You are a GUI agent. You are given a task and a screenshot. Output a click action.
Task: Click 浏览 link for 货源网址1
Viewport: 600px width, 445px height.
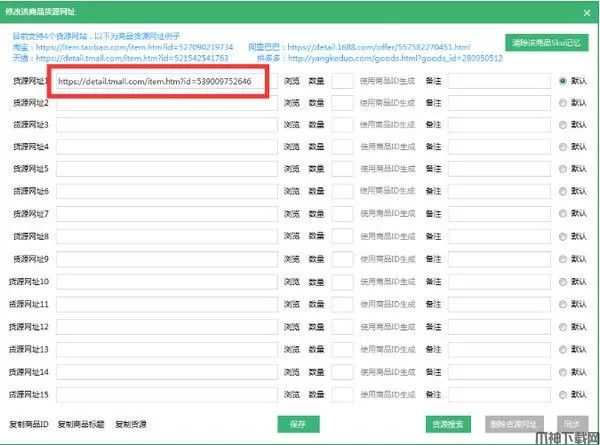pos(292,80)
